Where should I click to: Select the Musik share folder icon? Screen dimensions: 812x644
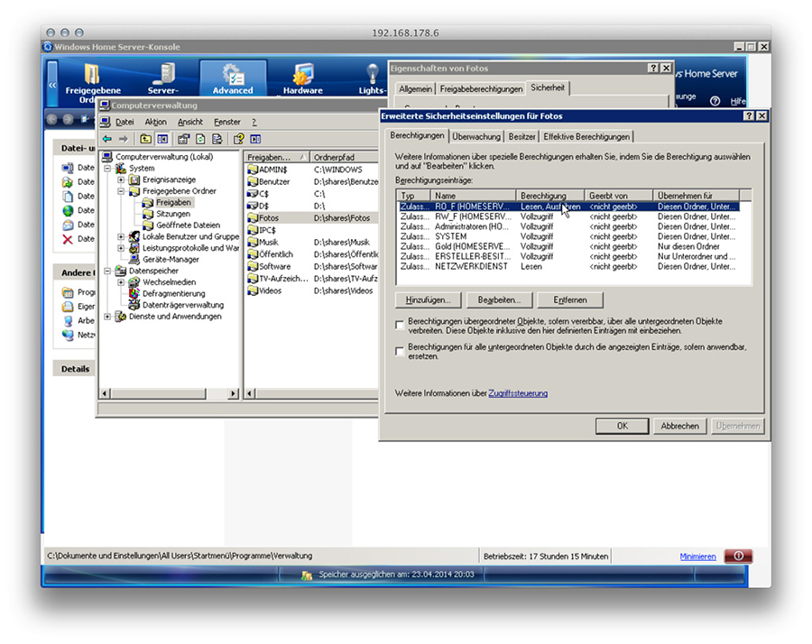click(253, 242)
